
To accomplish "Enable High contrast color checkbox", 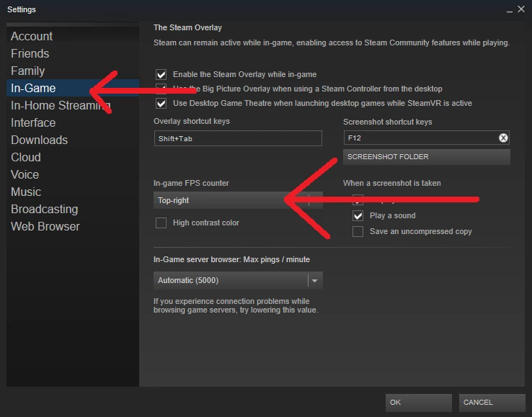I will coord(161,223).
